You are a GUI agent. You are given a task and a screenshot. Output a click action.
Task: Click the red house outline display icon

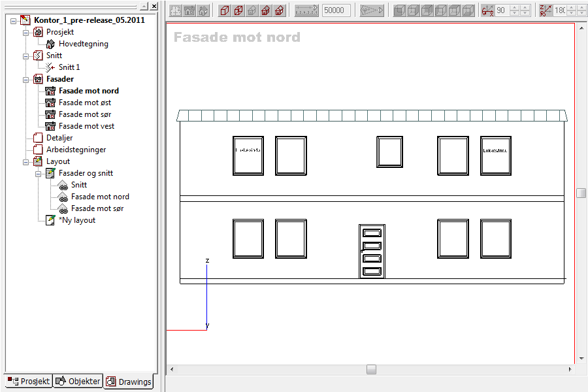point(265,10)
